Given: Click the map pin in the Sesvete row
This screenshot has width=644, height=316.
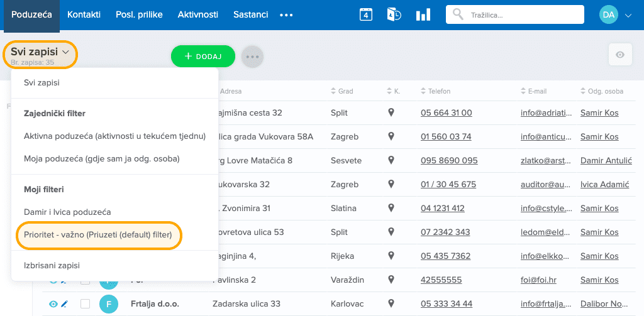Looking at the screenshot, I should [x=391, y=160].
